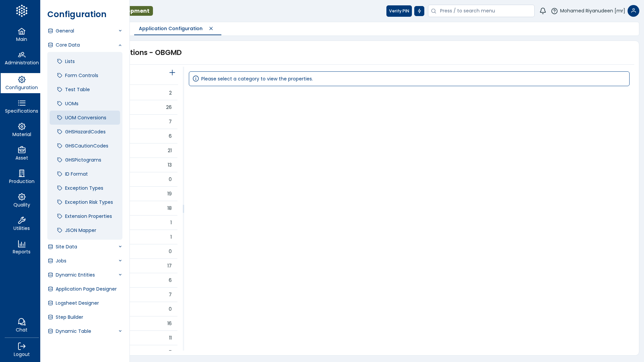Select the UOM Conversions menu item
644x362 pixels.
[85, 118]
